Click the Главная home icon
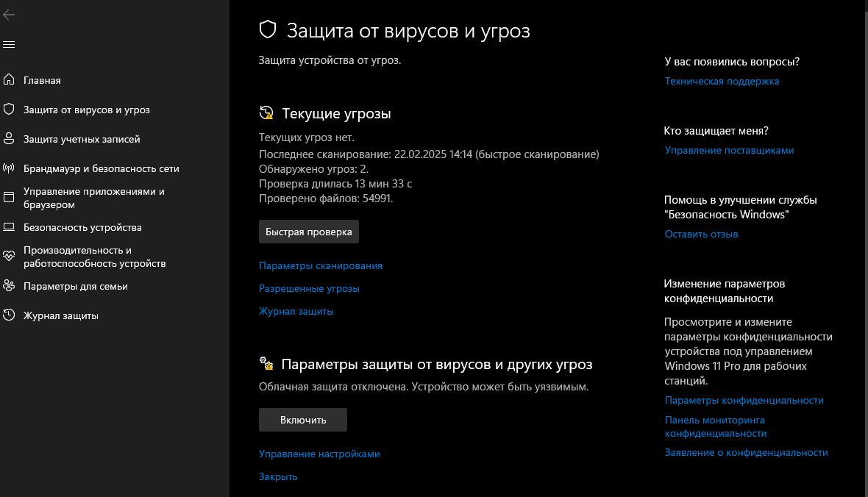The height and width of the screenshot is (497, 868). [x=9, y=80]
